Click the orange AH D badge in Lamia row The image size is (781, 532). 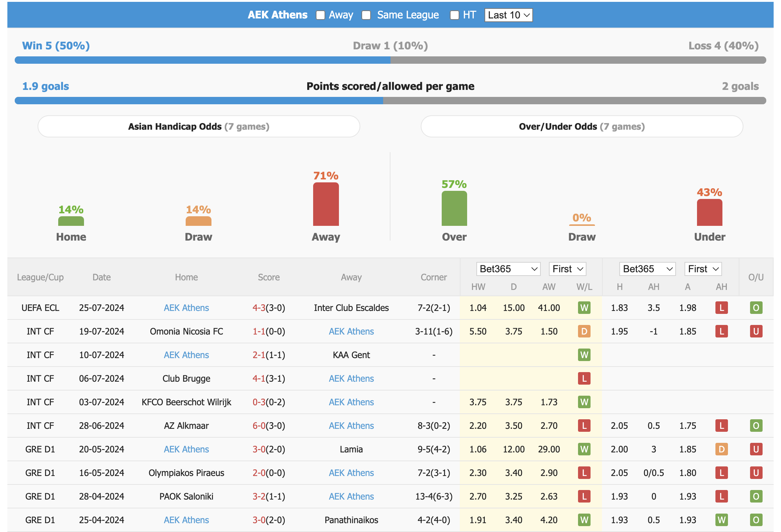coord(722,449)
